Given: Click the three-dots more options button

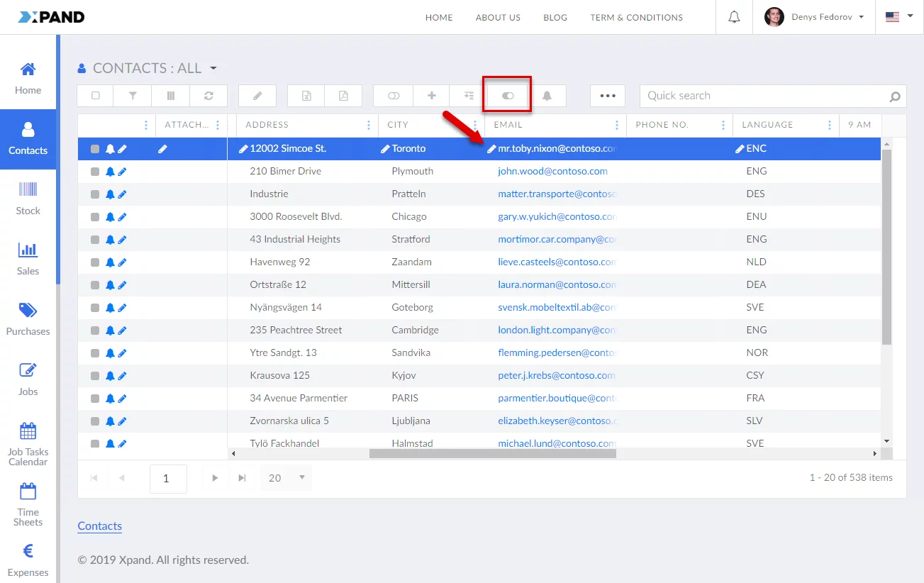Looking at the screenshot, I should click(608, 96).
